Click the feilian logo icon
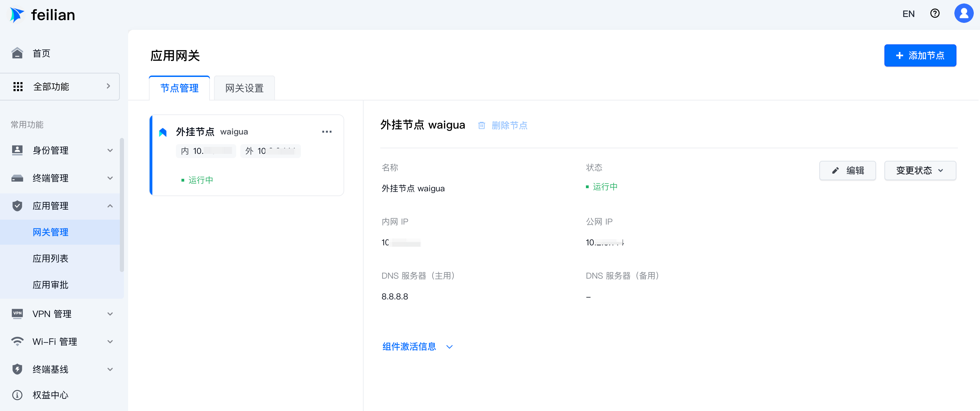This screenshot has height=411, width=980. tap(17, 15)
